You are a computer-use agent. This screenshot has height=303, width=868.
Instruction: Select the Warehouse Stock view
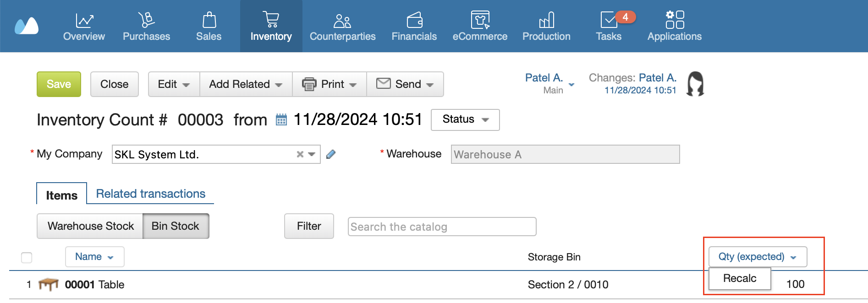pos(90,226)
